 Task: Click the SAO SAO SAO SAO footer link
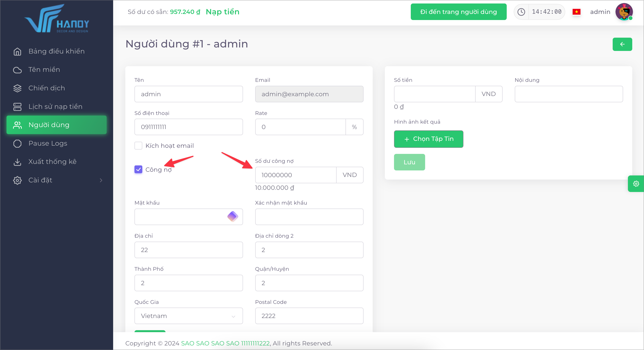[225, 343]
